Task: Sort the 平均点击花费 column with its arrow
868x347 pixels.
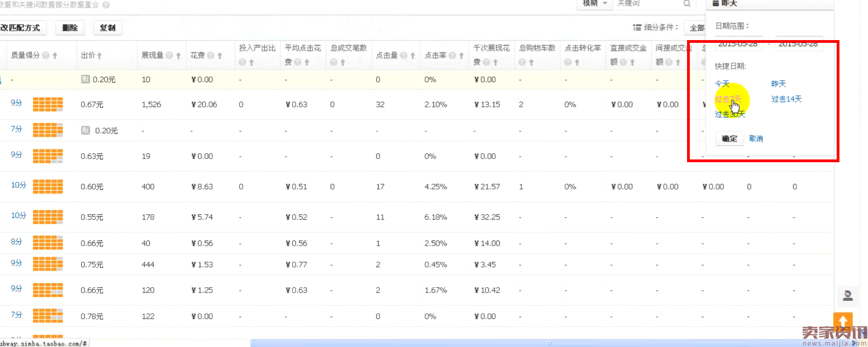Action: click(x=307, y=62)
